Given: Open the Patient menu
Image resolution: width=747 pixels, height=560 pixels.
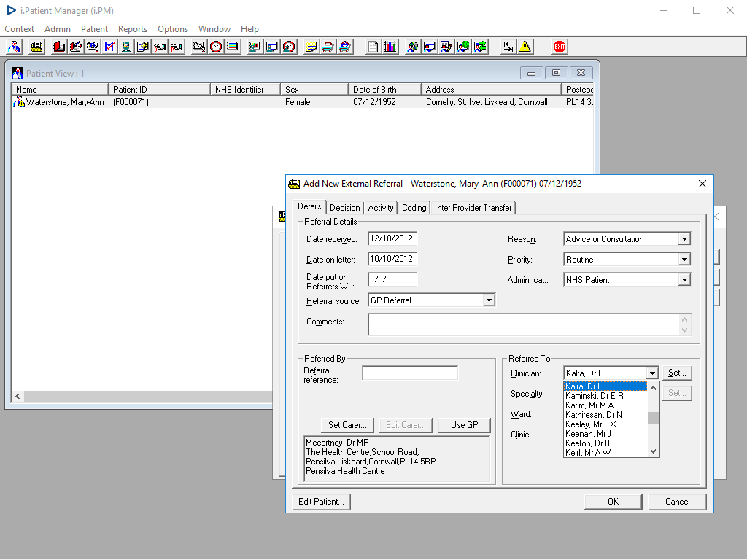Looking at the screenshot, I should [94, 29].
